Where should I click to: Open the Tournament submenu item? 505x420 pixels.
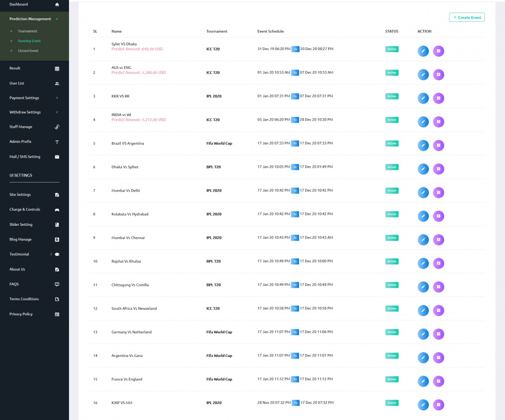pyautogui.click(x=27, y=31)
